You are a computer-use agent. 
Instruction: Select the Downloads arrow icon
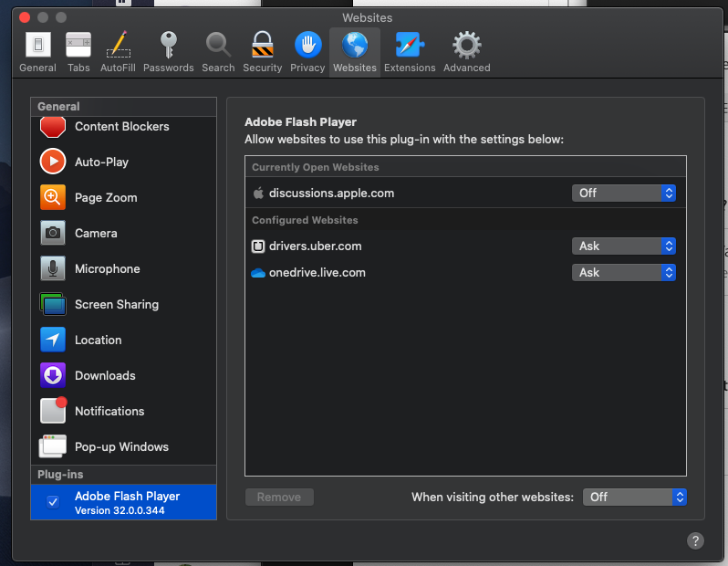coord(53,375)
